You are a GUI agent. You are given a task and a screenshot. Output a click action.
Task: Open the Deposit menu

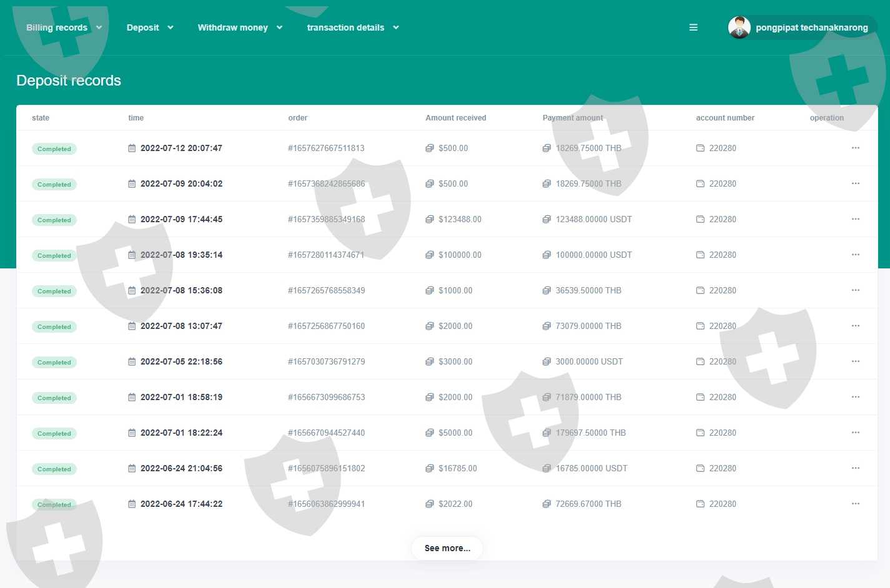pyautogui.click(x=143, y=27)
